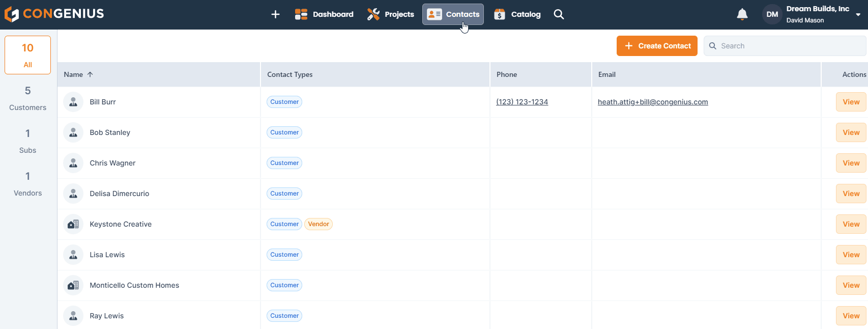Click the DM user avatar circle
Image resolution: width=868 pixels, height=329 pixels.
[772, 14]
